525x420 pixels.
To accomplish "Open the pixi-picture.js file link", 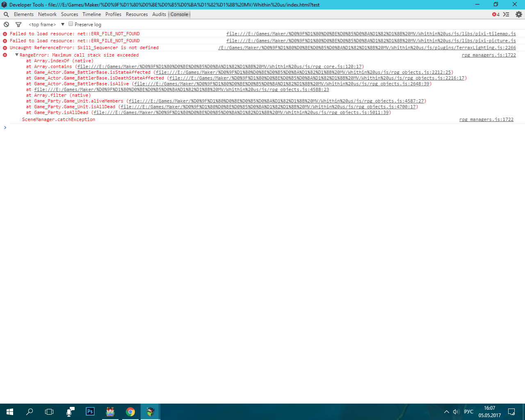I will click(x=371, y=41).
